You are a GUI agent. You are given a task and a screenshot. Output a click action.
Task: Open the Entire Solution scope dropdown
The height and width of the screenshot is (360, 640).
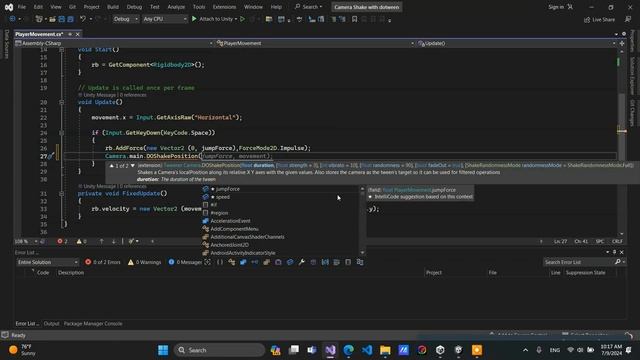[47, 262]
